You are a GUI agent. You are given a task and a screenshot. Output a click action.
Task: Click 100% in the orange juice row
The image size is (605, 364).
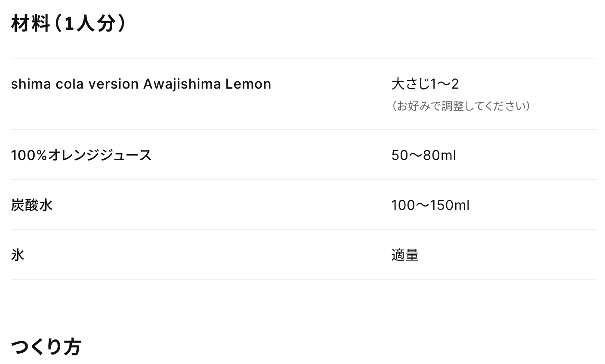[x=29, y=155]
